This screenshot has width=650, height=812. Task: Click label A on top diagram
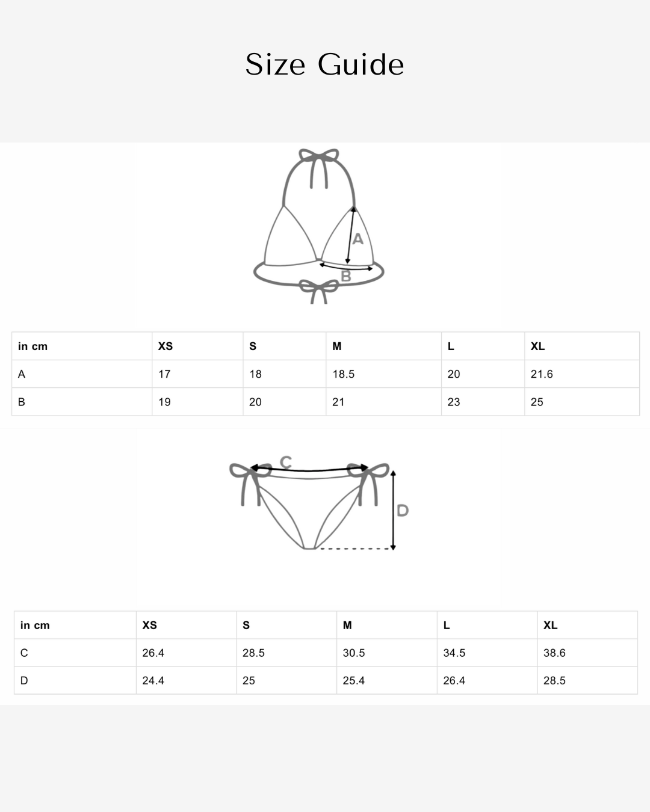(x=357, y=239)
